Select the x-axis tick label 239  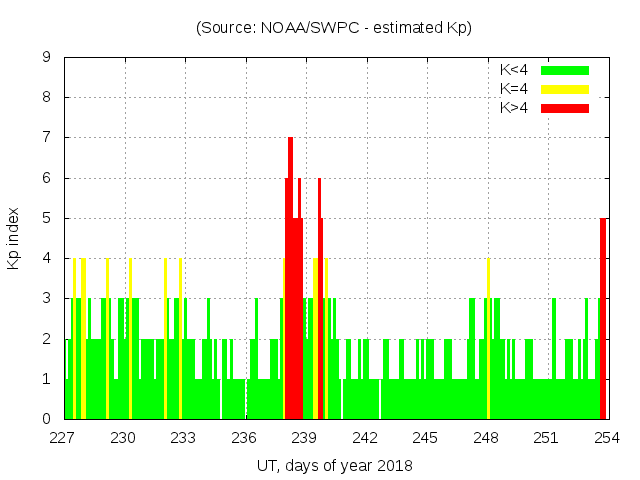304,438
